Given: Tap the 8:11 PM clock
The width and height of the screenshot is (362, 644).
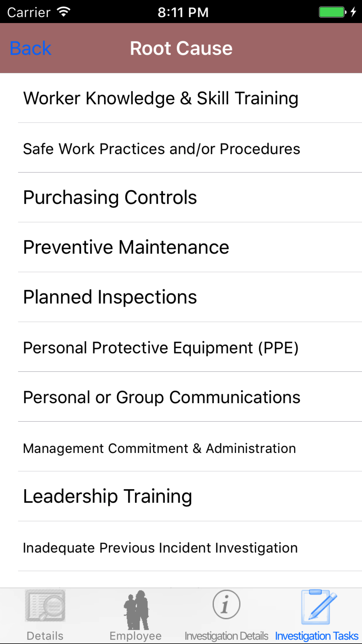Looking at the screenshot, I should (183, 12).
